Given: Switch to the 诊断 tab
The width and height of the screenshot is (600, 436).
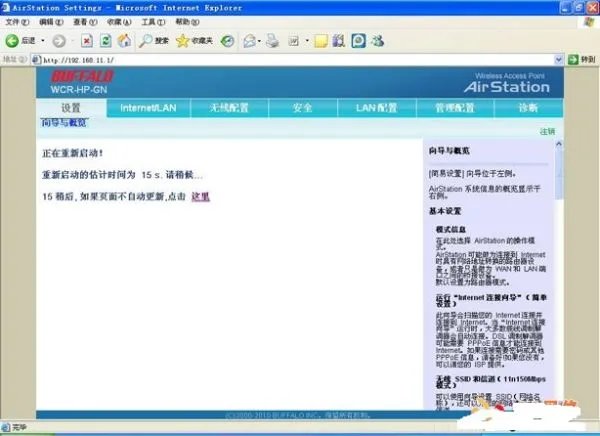Looking at the screenshot, I should point(528,108).
